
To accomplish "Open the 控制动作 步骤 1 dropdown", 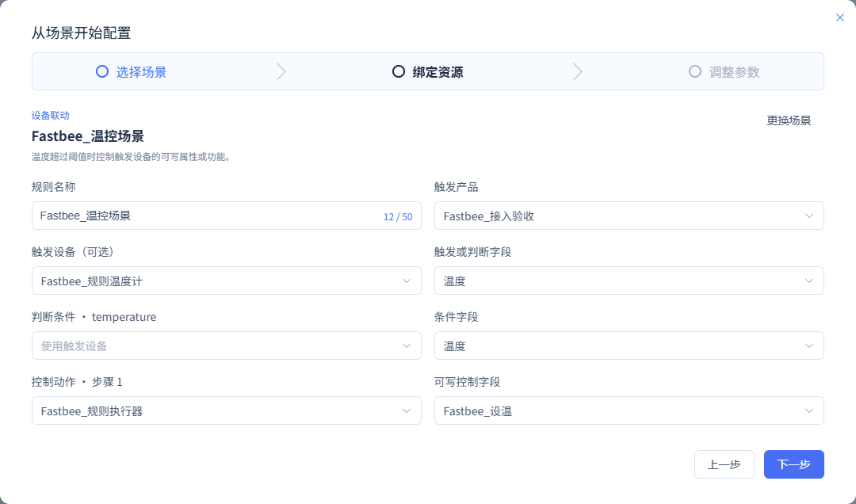I will (x=227, y=410).
